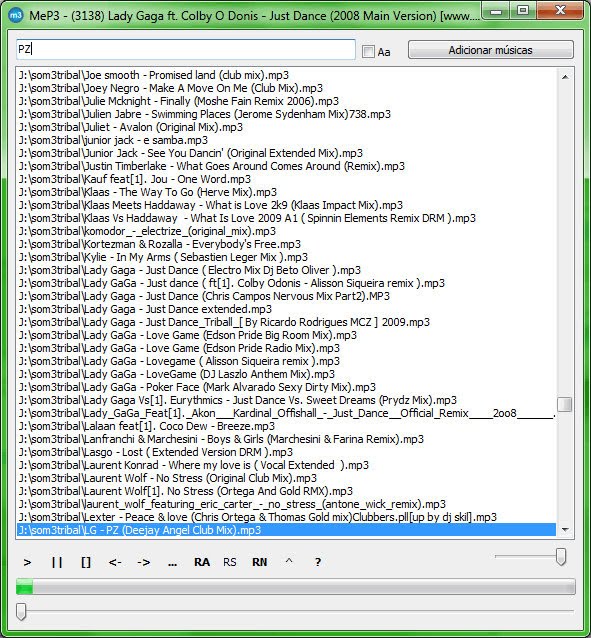Screen dimensions: 591x638
Task: Select 'Lanfranchi & Marchesini - Boys & Girls'
Action: click(x=287, y=440)
